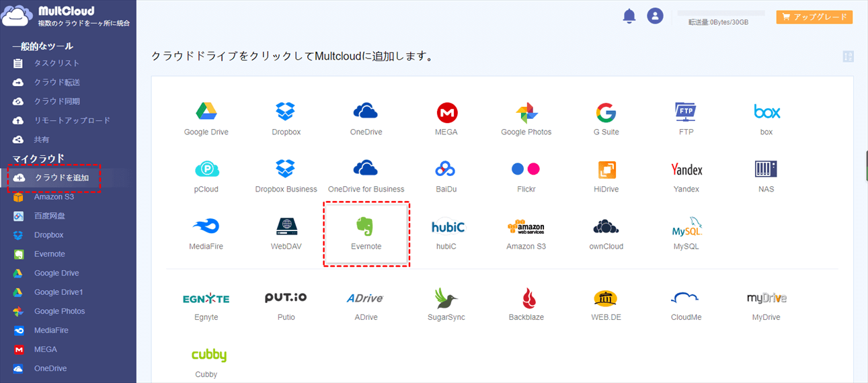Select WebDAV icon
The image size is (868, 383).
[x=286, y=234]
